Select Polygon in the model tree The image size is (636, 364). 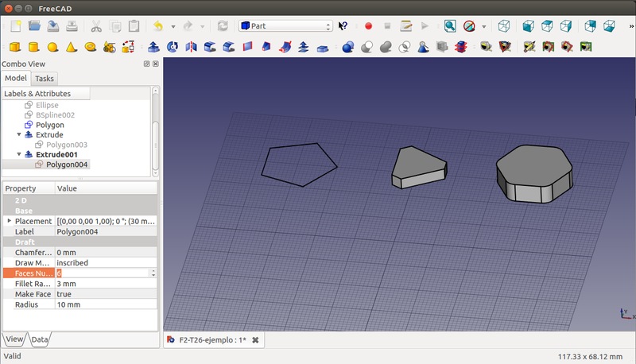49,125
